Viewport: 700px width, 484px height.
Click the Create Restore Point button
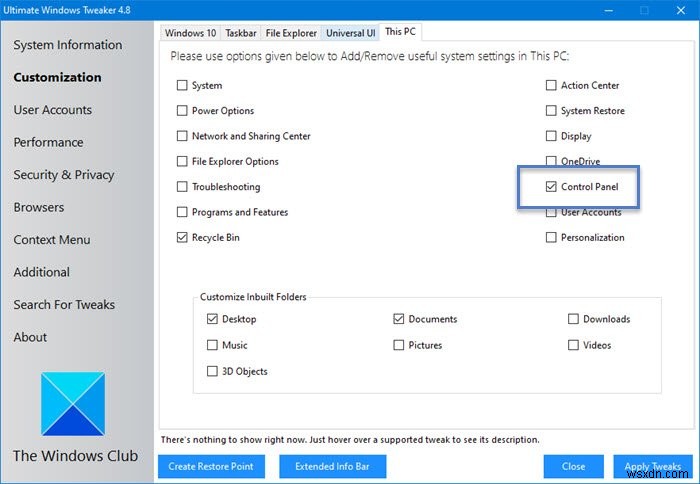coord(211,467)
